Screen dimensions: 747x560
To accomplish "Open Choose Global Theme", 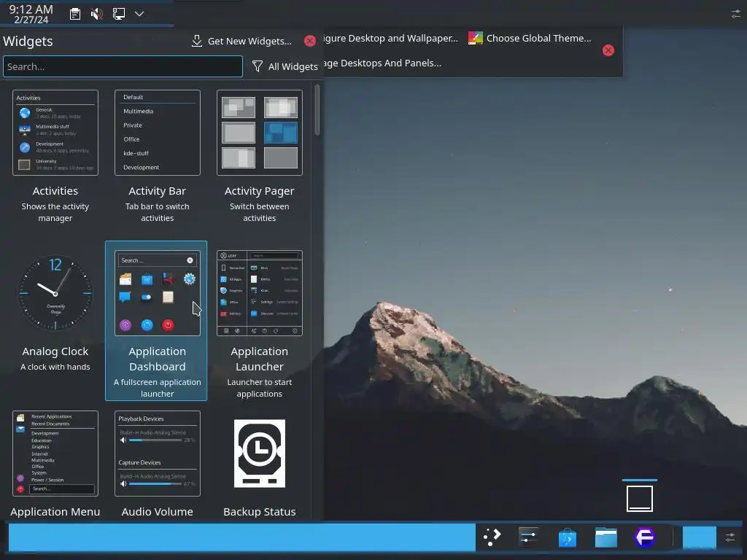I will pyautogui.click(x=530, y=38).
